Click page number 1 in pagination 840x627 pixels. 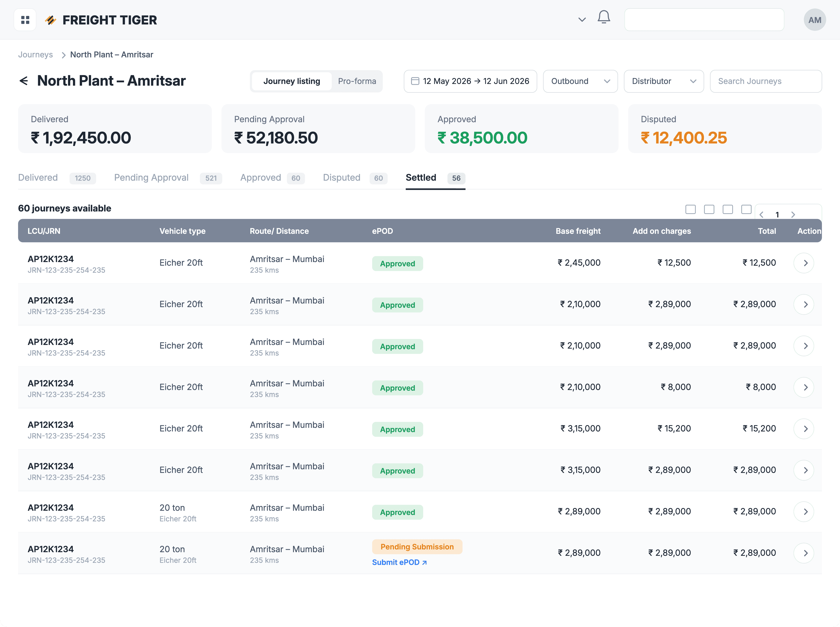click(777, 215)
